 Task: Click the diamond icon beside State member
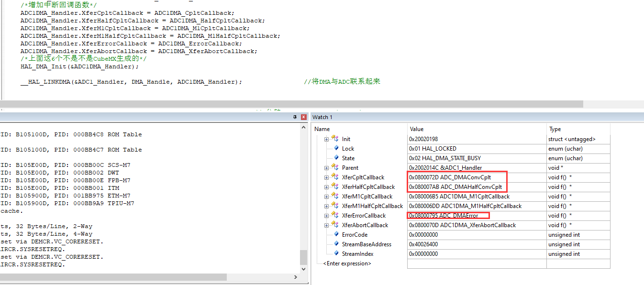337,158
